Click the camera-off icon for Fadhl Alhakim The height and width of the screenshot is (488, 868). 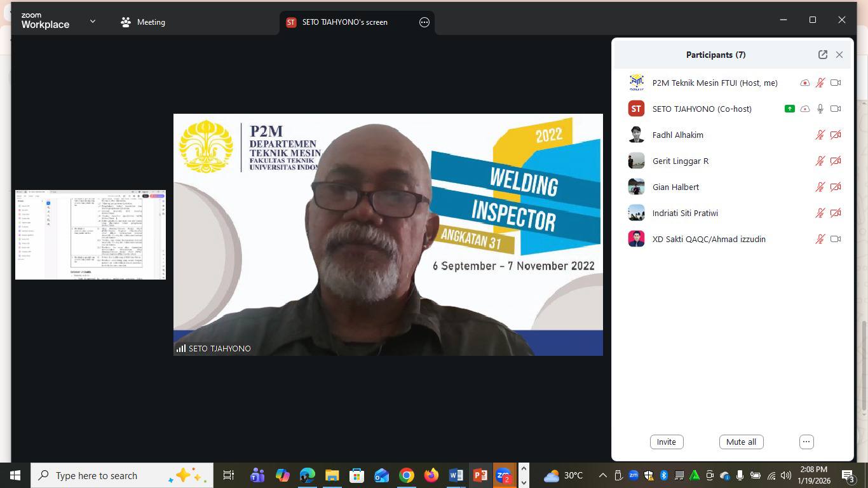836,135
